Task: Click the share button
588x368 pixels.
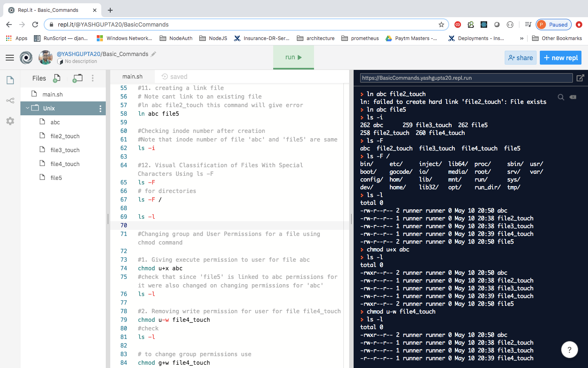Action: pos(520,58)
